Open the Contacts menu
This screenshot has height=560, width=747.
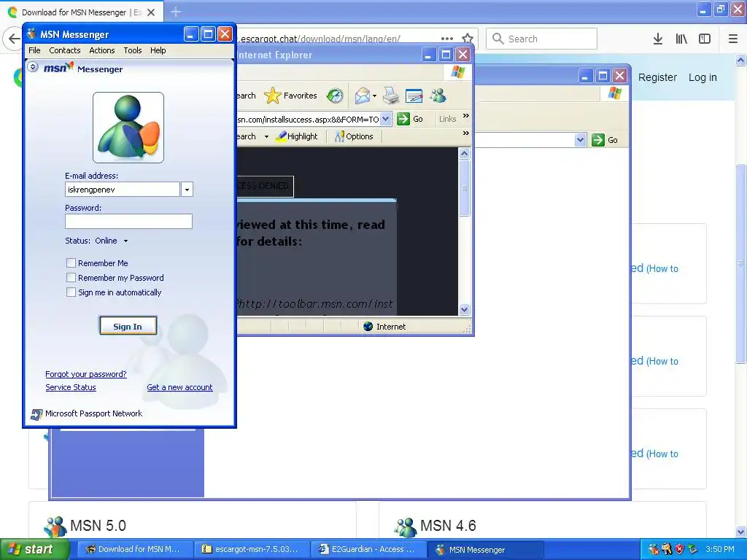pyautogui.click(x=65, y=50)
